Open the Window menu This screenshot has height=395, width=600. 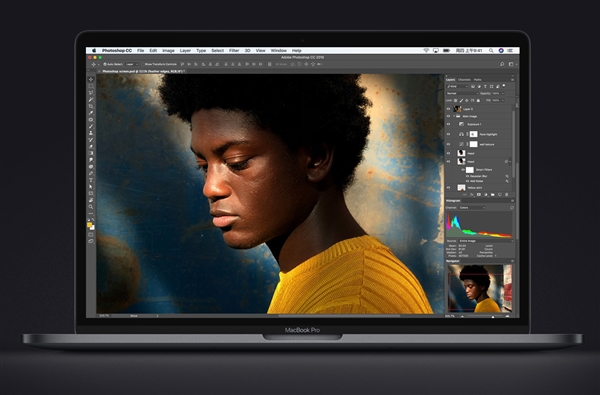[x=279, y=51]
